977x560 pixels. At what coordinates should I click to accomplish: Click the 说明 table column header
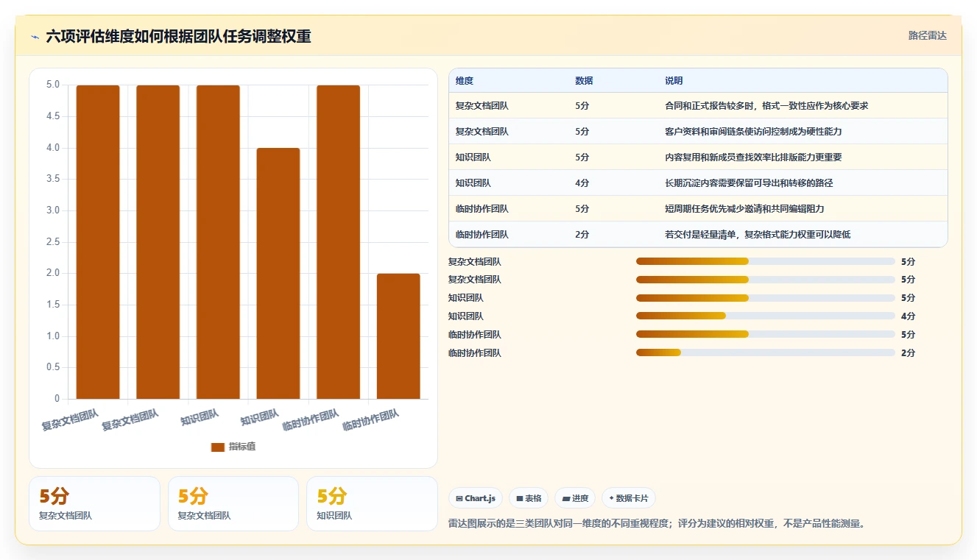pos(674,80)
